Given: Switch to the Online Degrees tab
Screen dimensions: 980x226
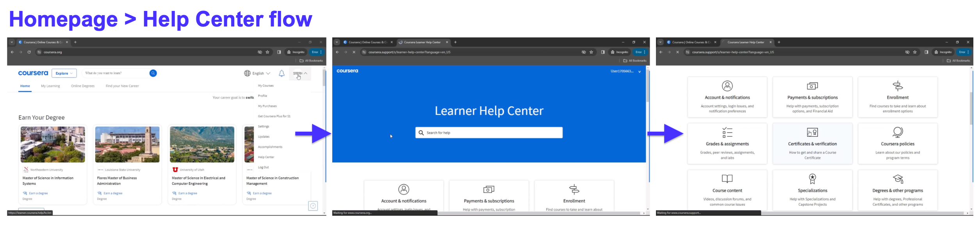Looking at the screenshot, I should 83,86.
